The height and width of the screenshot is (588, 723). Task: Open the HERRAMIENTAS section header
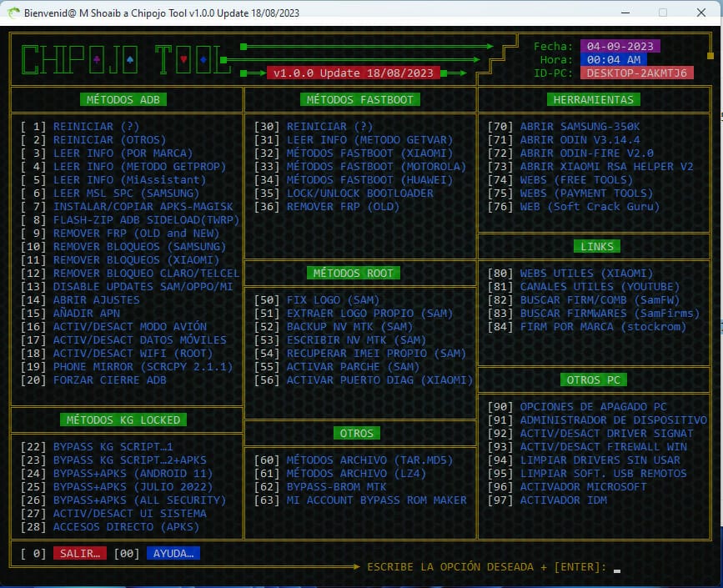[x=594, y=99]
